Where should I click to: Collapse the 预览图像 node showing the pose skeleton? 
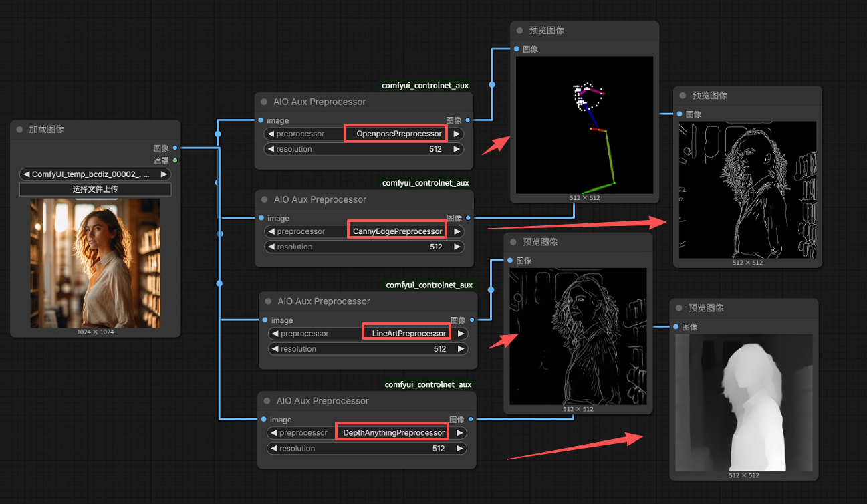click(x=519, y=31)
